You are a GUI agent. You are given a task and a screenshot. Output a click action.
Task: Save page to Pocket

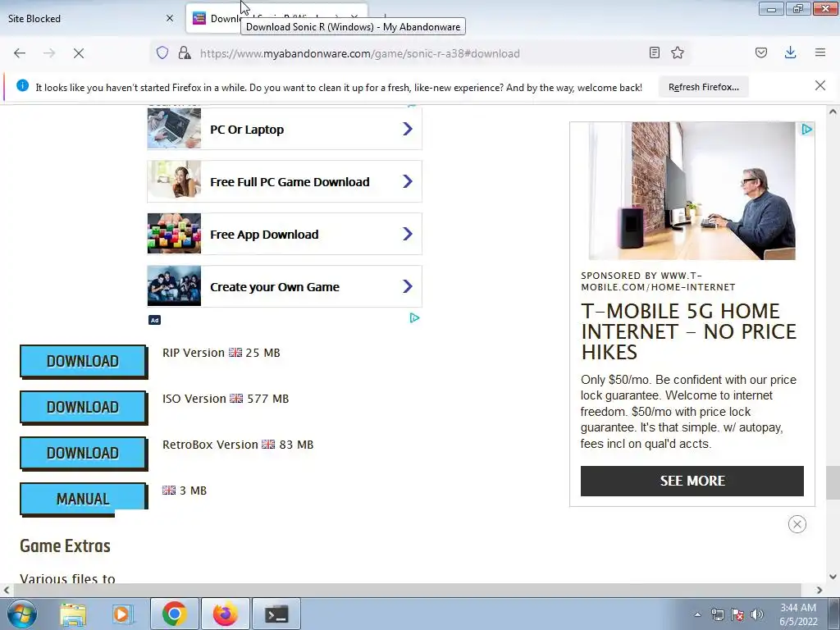(761, 52)
